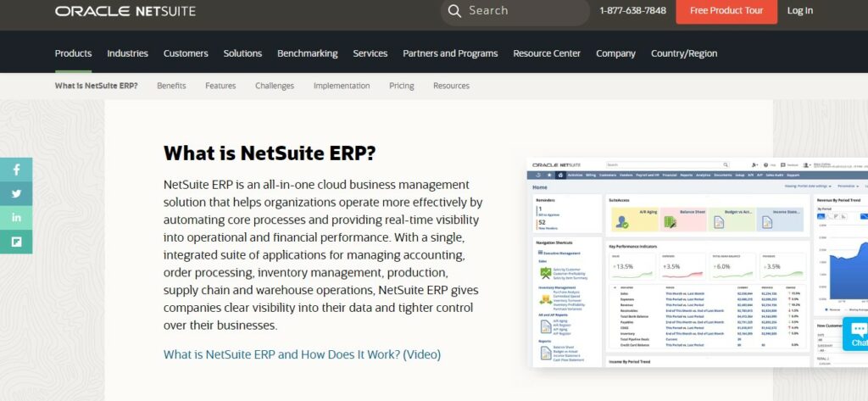Open the Solutions menu
The width and height of the screenshot is (868, 401).
coord(242,53)
